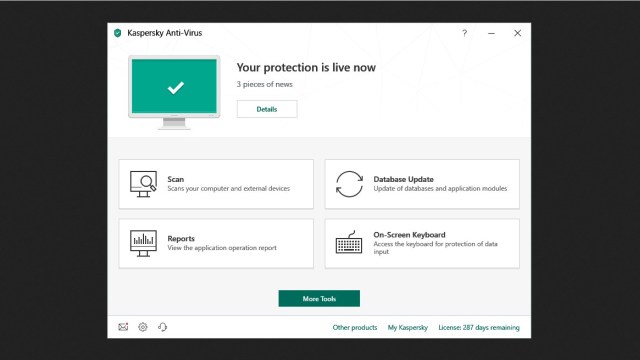Open Details about protection news
Viewport: 640px width, 360px height.
coord(267,109)
